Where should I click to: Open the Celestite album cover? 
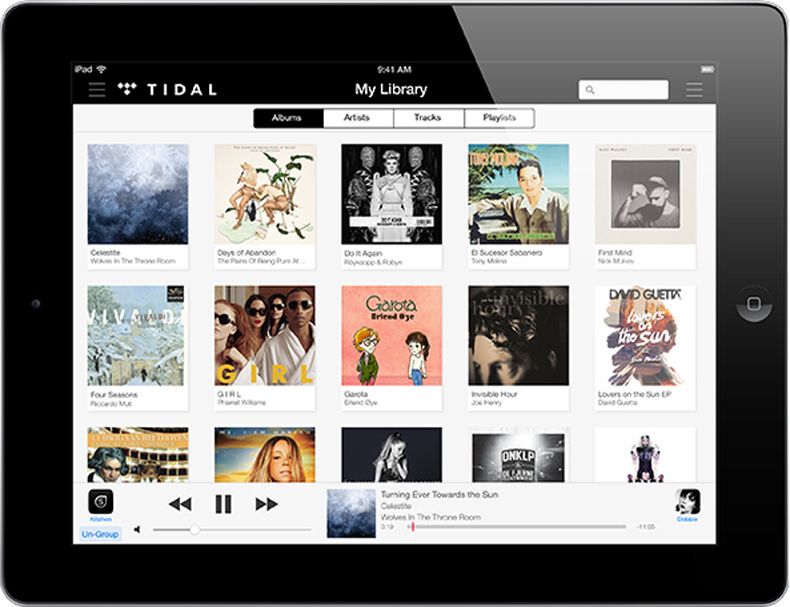(138, 194)
